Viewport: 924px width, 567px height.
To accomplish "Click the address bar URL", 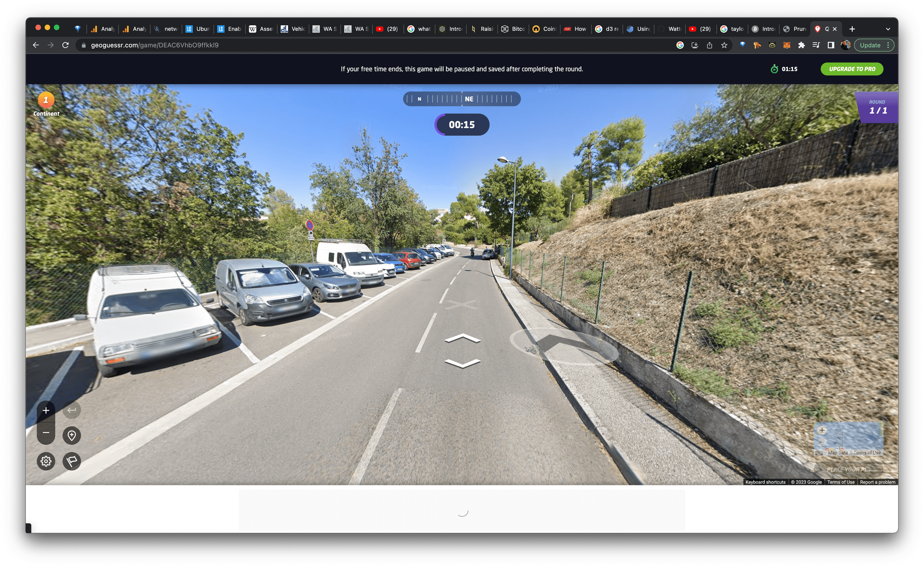I will pos(154,45).
